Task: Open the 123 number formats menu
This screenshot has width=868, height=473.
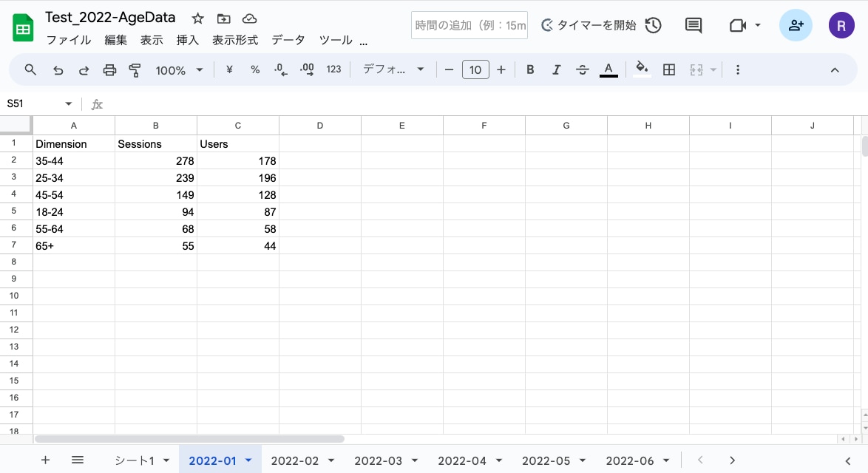Action: click(x=333, y=69)
